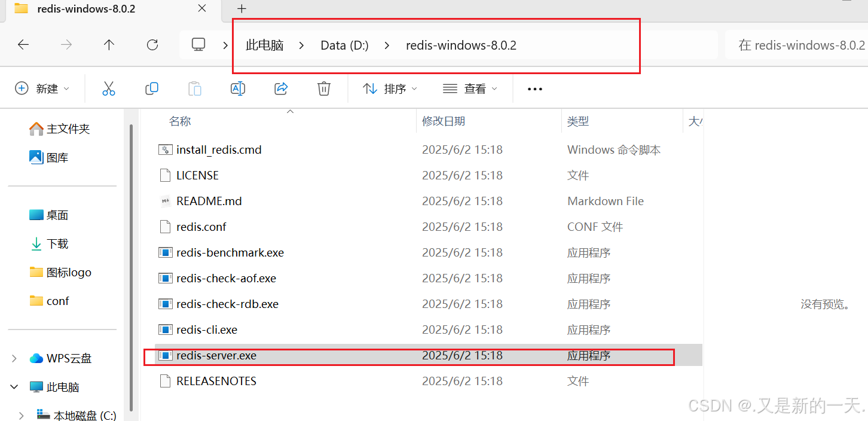The height and width of the screenshot is (421, 868).
Task: Expand chevron before 此电脑 in breadcrumb
Action: point(225,45)
